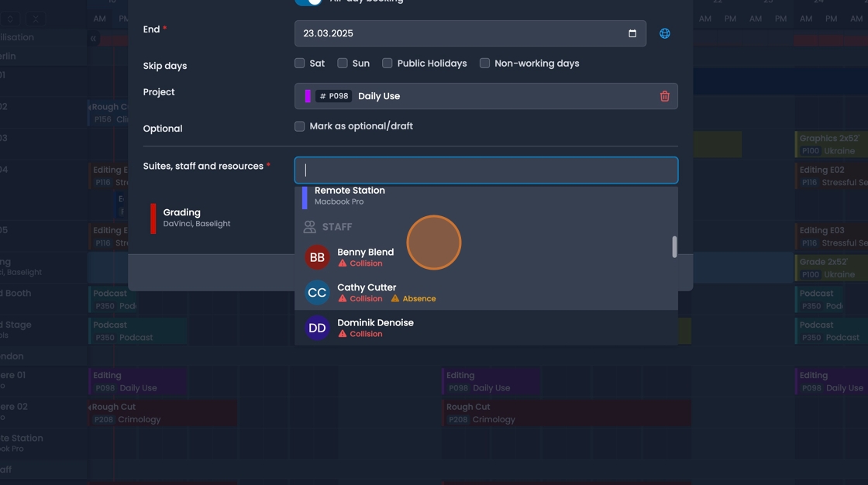This screenshot has height=485, width=868.
Task: Check the Public Holidays checkbox
Action: pyautogui.click(x=387, y=64)
